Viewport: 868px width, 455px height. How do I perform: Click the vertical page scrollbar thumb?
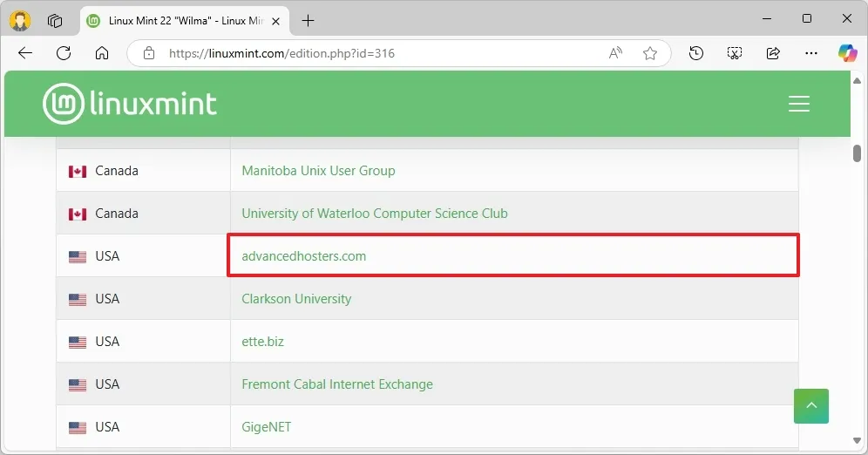[857, 153]
